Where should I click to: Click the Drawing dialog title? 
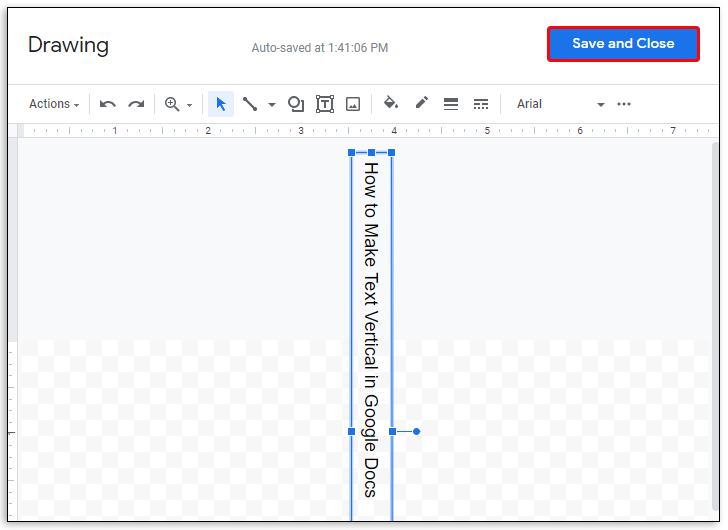coord(68,45)
